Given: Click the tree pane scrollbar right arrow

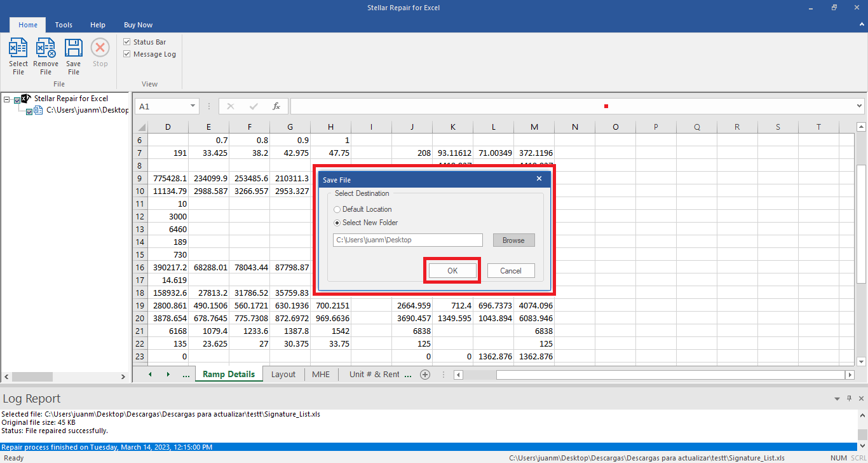Looking at the screenshot, I should point(124,377).
